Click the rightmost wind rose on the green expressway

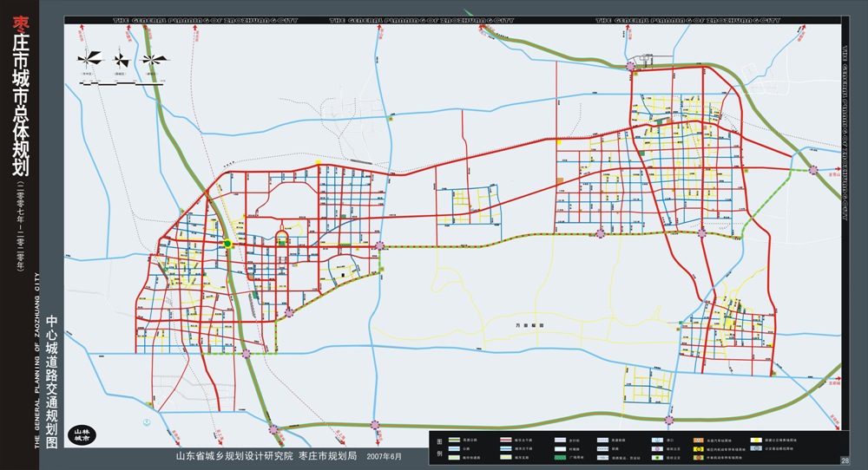[155, 59]
